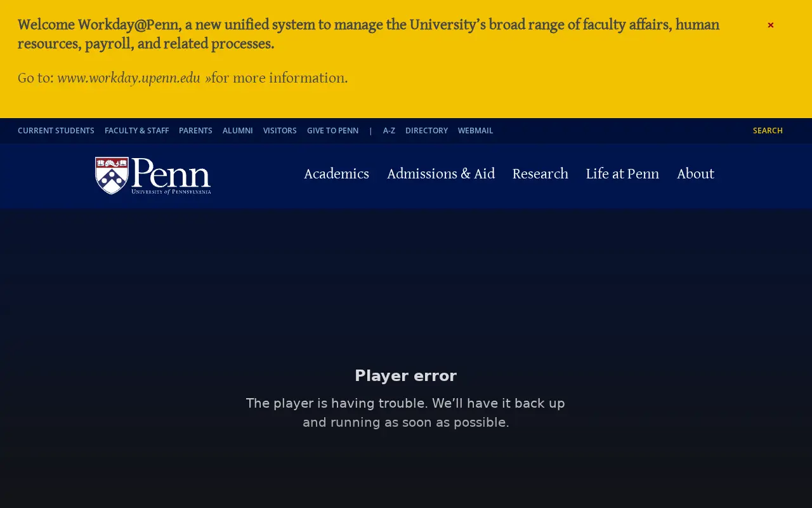This screenshot has height=508, width=812.
Task: Close the Workday@Penn announcement banner
Action: coord(771,25)
